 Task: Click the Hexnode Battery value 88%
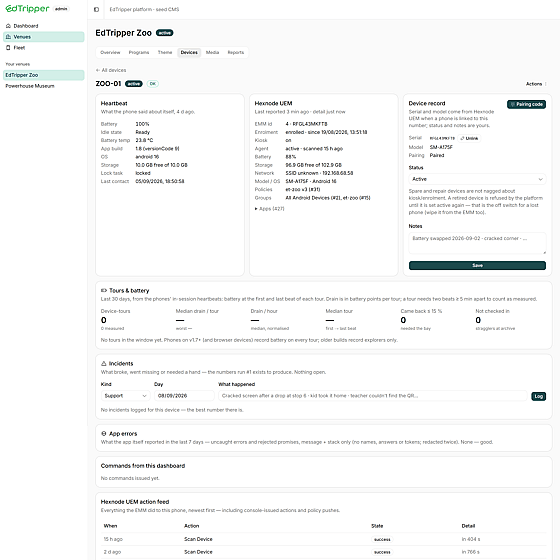tap(291, 157)
